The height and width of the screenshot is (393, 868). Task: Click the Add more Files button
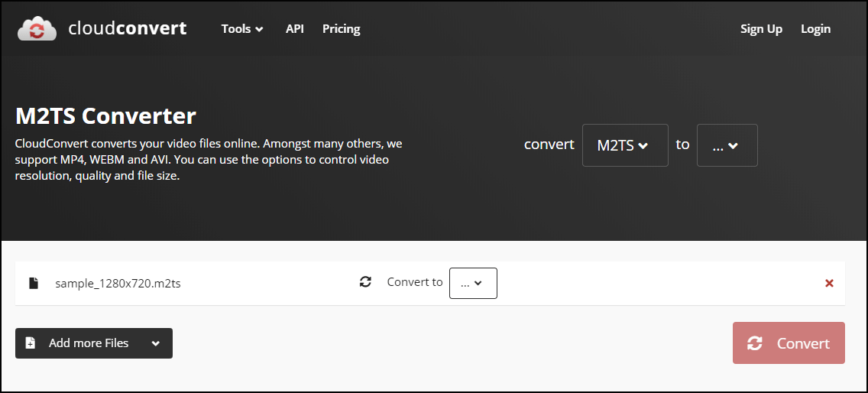(94, 343)
